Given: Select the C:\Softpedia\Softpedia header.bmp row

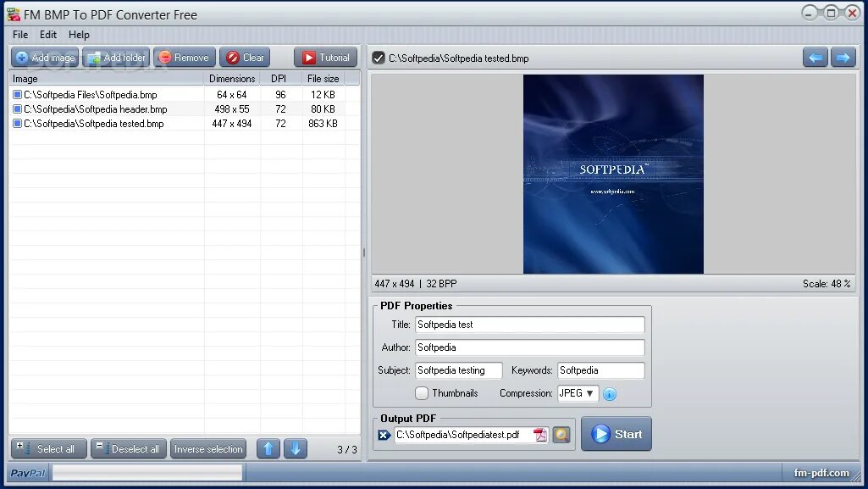Looking at the screenshot, I should [x=185, y=109].
